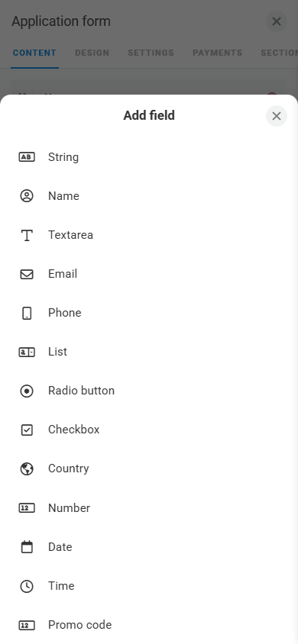
Task: Choose the Number field option
Action: click(x=149, y=508)
